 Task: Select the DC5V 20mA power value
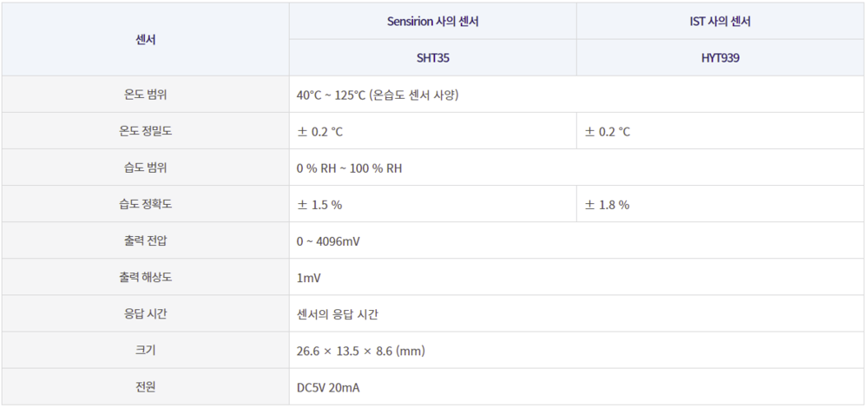(328, 387)
